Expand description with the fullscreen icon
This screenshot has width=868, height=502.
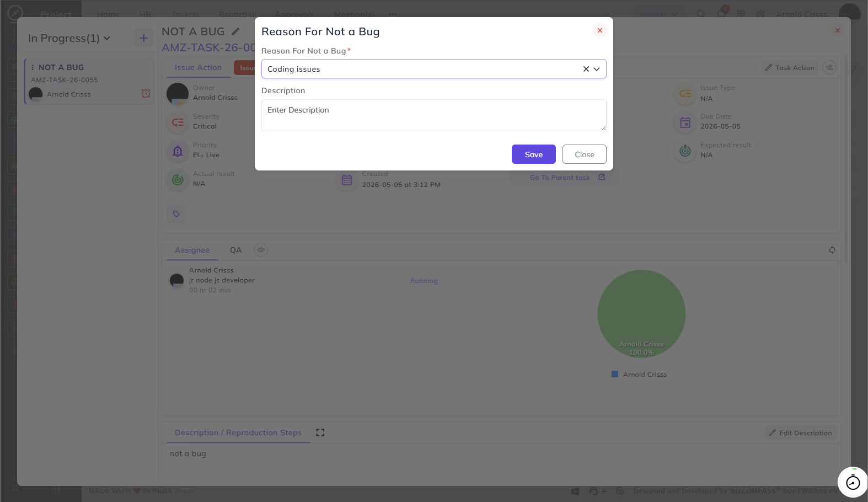[320, 432]
